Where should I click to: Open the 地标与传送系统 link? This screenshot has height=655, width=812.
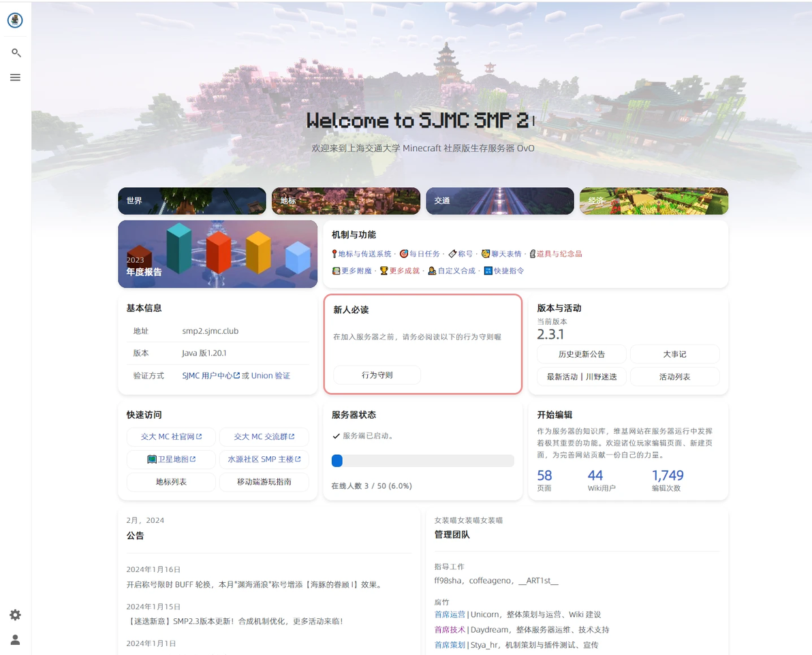pyautogui.click(x=365, y=254)
